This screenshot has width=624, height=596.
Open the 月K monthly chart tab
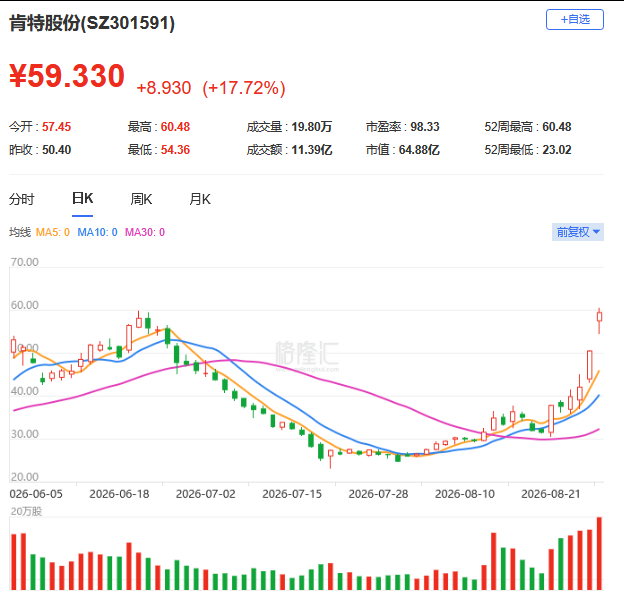click(x=200, y=199)
